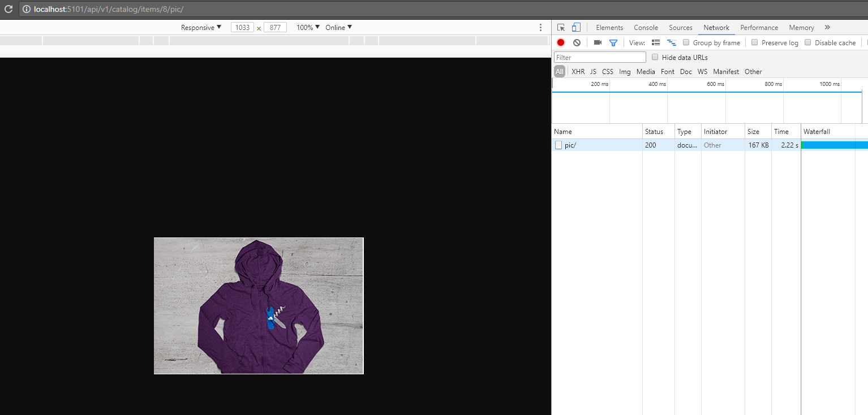The width and height of the screenshot is (868, 415).
Task: Open the zoom level 100% dropdown
Action: 307,27
